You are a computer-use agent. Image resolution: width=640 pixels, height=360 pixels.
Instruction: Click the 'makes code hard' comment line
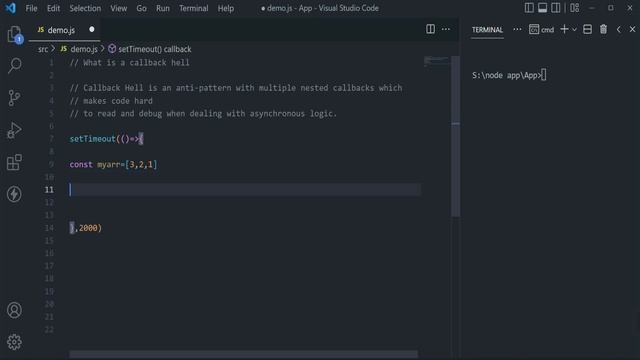(111, 101)
